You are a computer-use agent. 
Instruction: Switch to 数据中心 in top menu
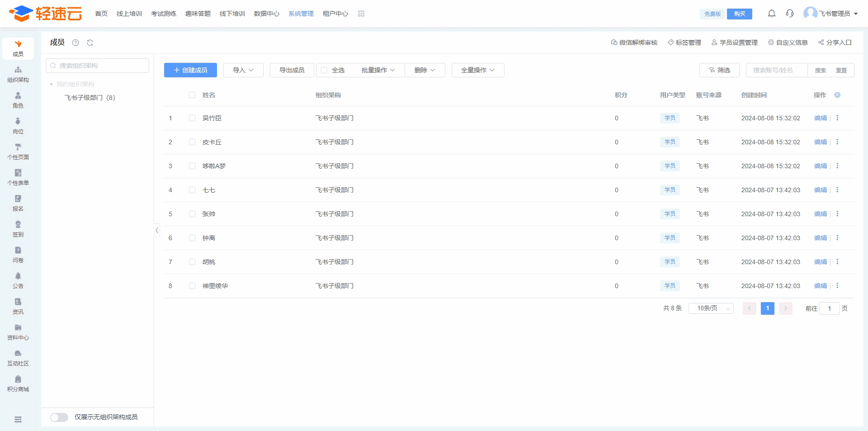(266, 14)
